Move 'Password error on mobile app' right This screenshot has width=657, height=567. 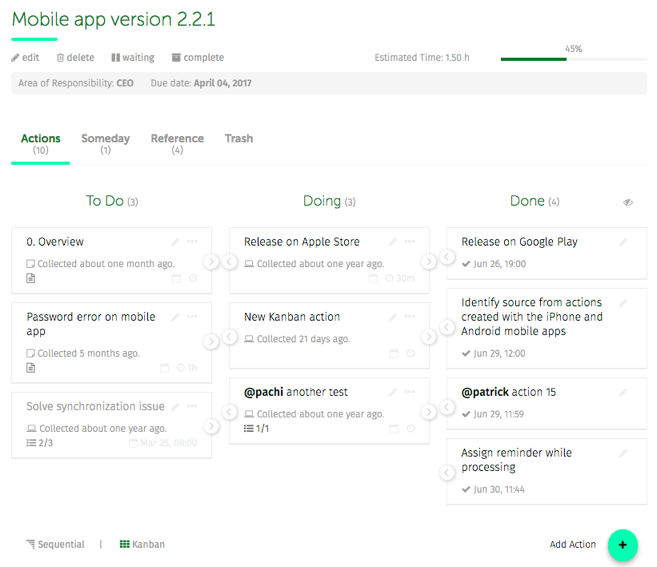coord(211,342)
